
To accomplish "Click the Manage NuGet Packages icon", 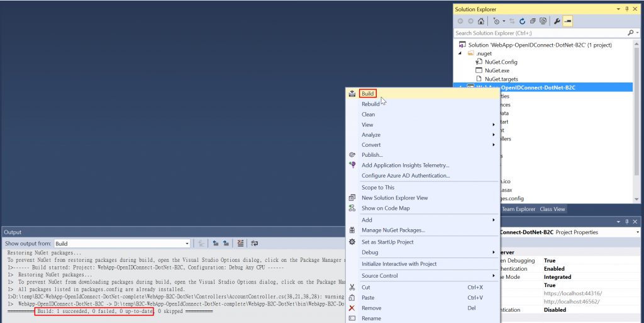I will click(352, 230).
